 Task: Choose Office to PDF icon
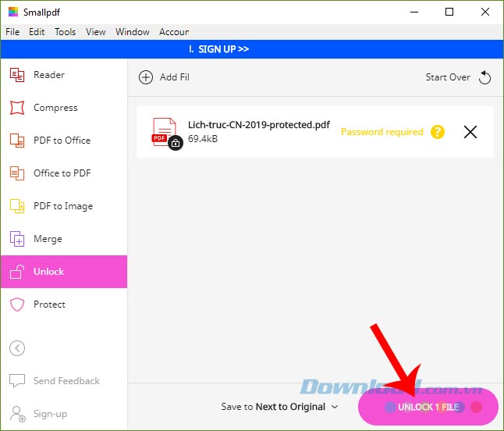17,173
